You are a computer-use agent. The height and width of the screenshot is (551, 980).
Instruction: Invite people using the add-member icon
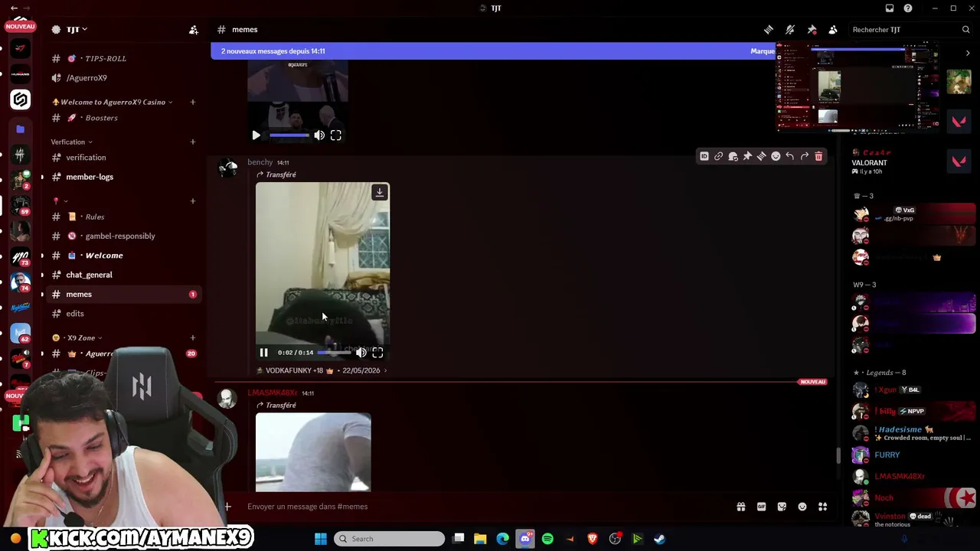(x=194, y=30)
